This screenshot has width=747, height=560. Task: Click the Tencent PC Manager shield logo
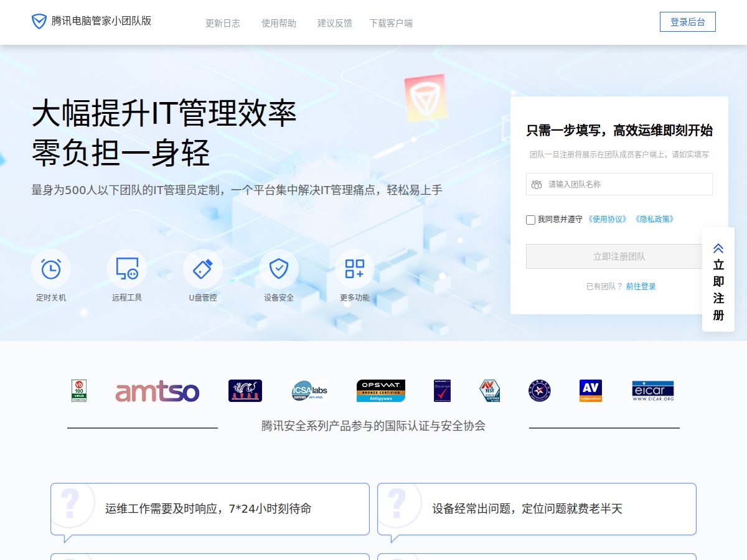point(39,22)
